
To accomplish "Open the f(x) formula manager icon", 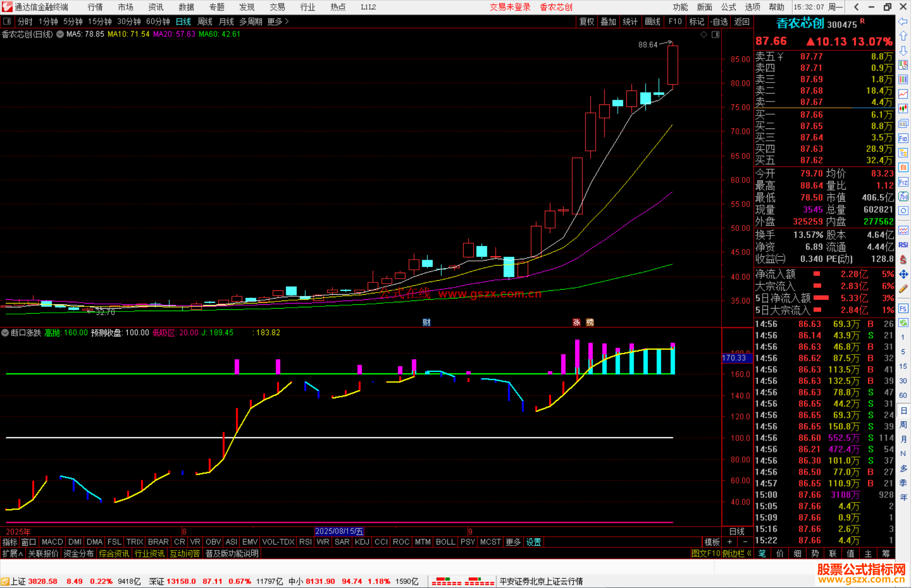I will (x=903, y=196).
